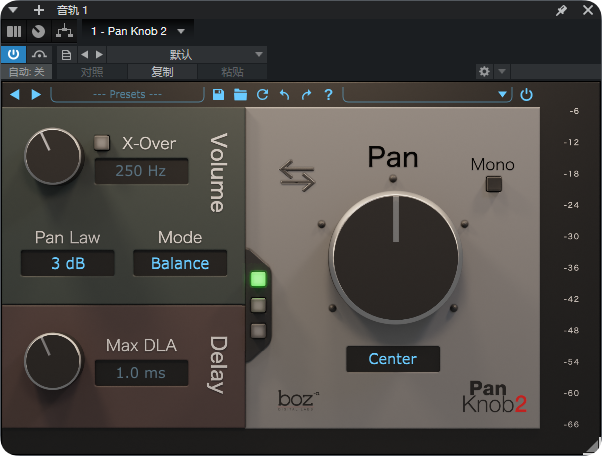This screenshot has width=602, height=456.
Task: Select the middle unlit mode button
Action: click(258, 305)
